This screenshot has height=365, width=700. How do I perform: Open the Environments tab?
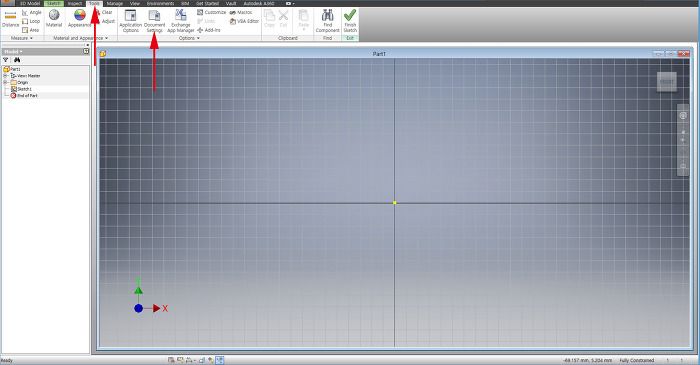[x=160, y=4]
